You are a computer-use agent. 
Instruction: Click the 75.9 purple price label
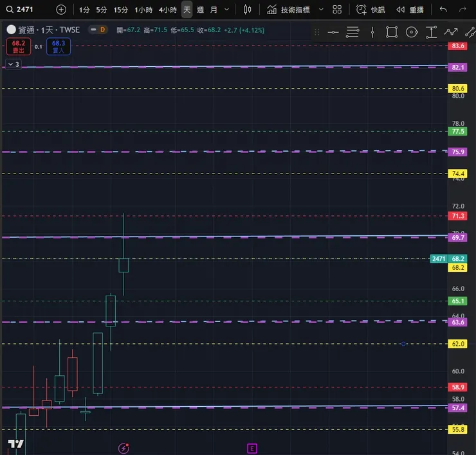[458, 152]
